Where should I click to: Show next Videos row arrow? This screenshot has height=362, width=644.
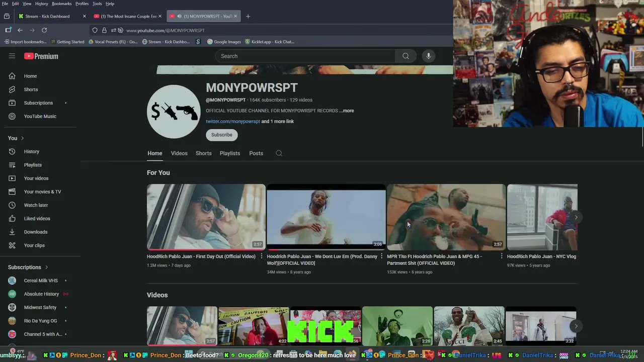click(576, 326)
